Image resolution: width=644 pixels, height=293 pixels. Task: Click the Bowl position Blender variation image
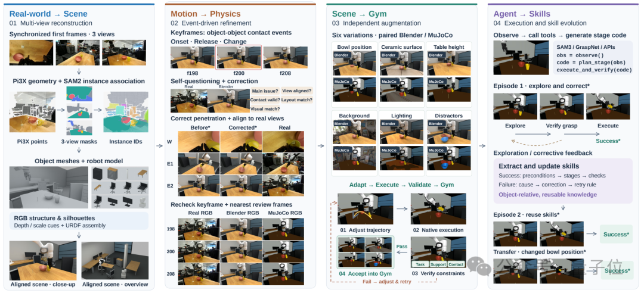(x=354, y=63)
